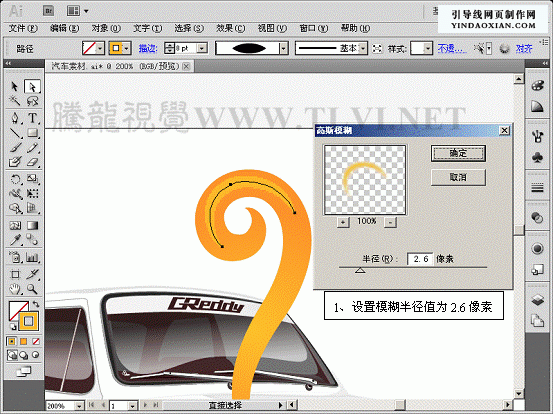Open the fill color dropdown in control bar
This screenshot has height=414, width=553.
(100, 48)
